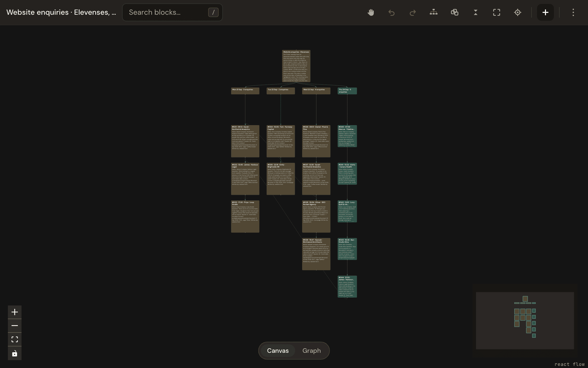
Task: Select block #033 Priya Loop Studio
Action: [x=245, y=216]
